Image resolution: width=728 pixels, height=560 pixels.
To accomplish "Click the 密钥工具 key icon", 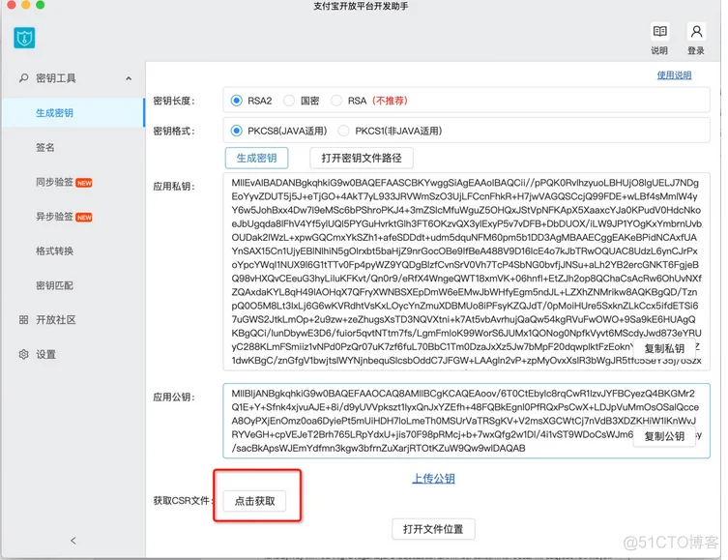I will coord(23,78).
